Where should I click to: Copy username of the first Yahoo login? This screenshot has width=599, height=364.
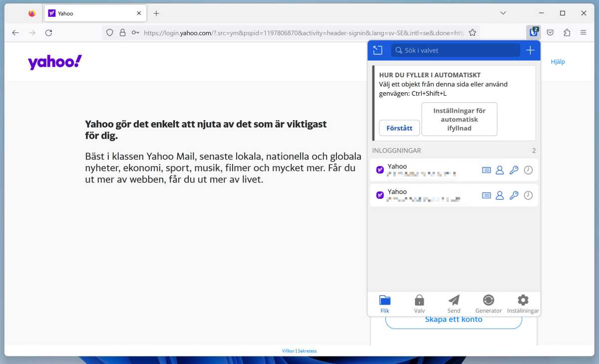tap(500, 170)
